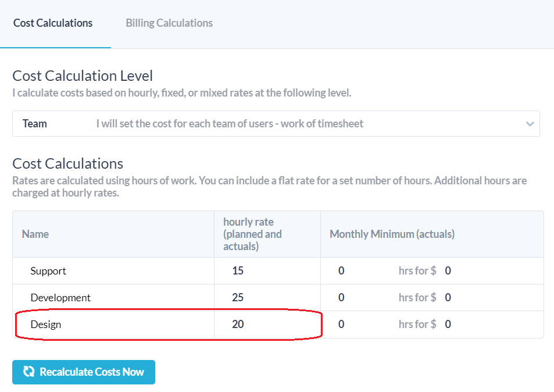Select the Support team name cell
554x392 pixels.
pos(48,271)
